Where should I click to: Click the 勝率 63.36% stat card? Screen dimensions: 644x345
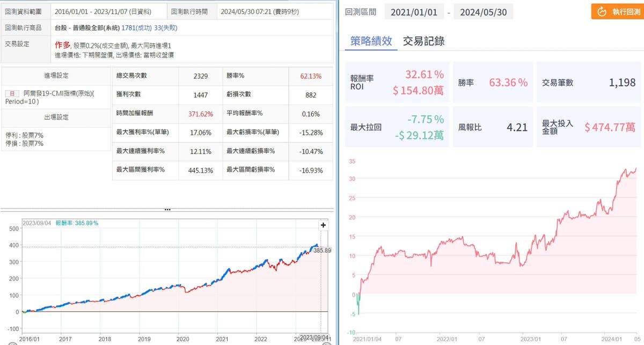[493, 83]
